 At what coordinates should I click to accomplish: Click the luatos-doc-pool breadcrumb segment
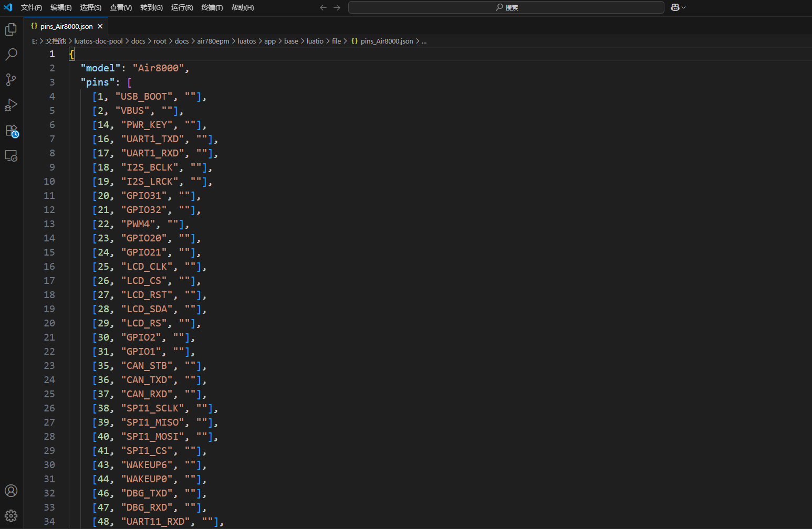pyautogui.click(x=99, y=41)
